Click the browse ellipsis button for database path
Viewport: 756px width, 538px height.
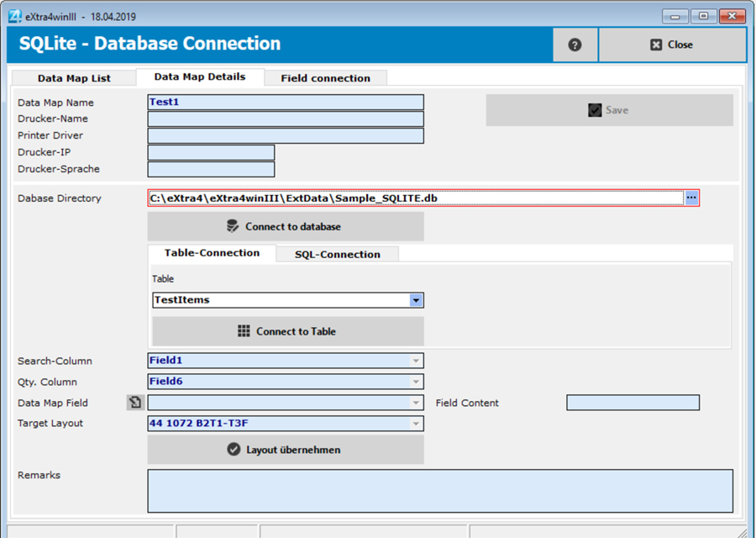(691, 198)
